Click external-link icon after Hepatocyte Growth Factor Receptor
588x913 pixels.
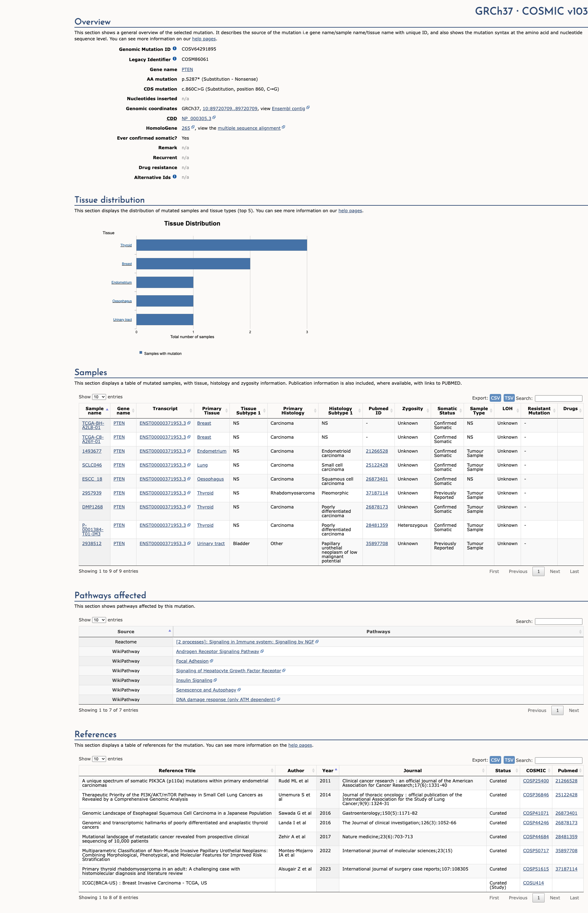pos(284,670)
